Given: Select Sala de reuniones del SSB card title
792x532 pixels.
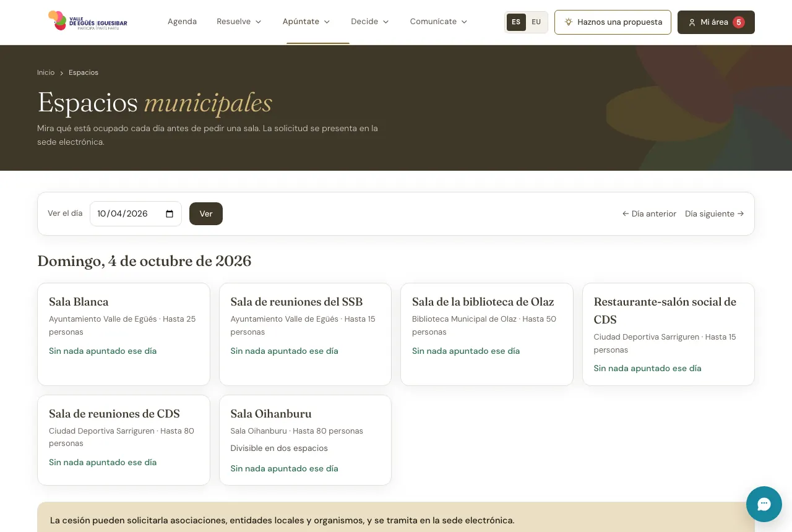Looking at the screenshot, I should click(x=296, y=302).
